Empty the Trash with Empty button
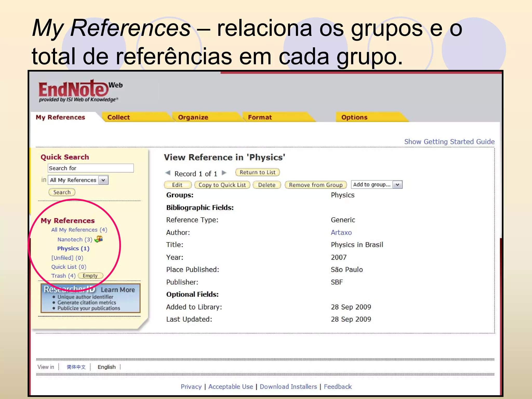 pyautogui.click(x=90, y=276)
